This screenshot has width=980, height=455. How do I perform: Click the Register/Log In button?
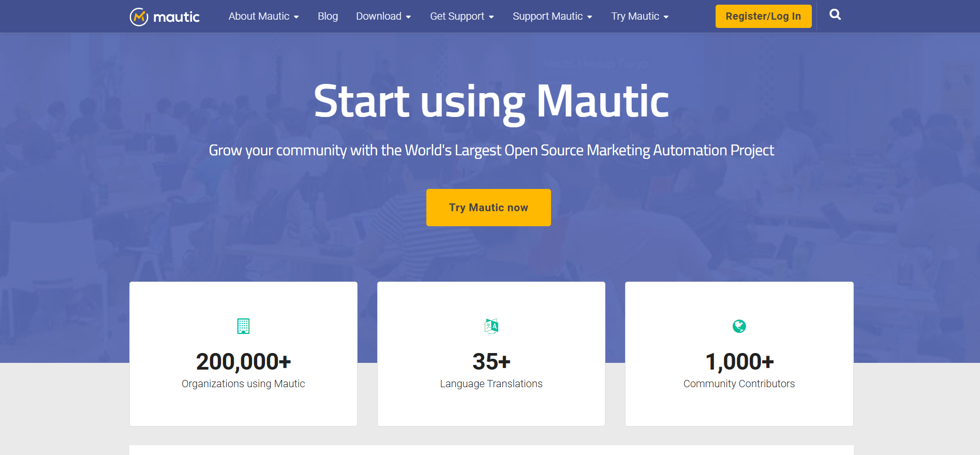coord(763,16)
